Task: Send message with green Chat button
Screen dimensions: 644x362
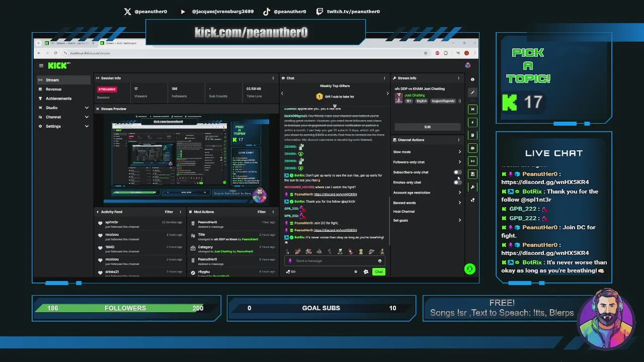Action: pos(378,271)
